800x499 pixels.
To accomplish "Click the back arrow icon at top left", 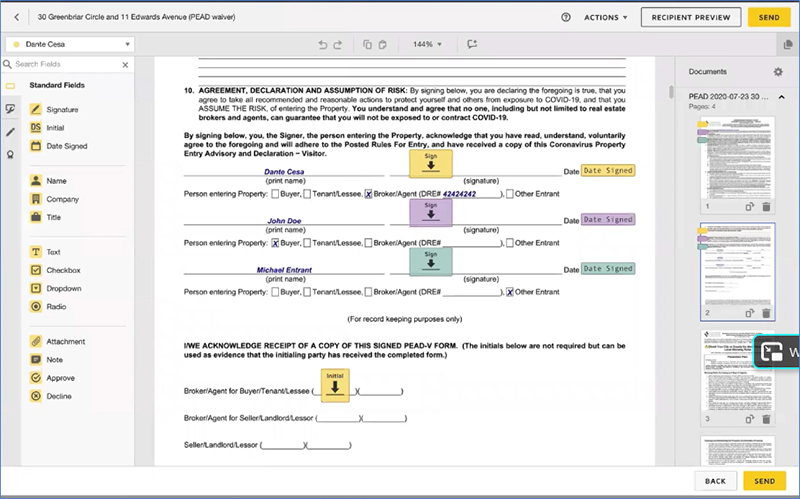I will (x=16, y=17).
